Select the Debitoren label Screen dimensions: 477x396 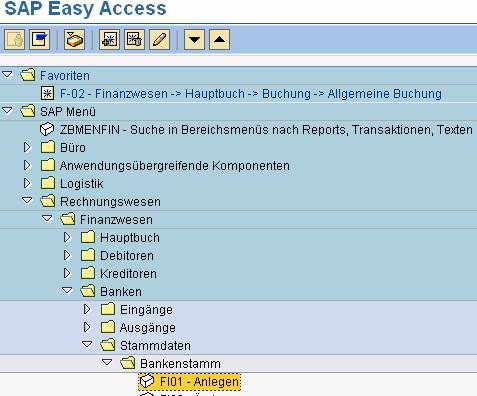pos(127,255)
